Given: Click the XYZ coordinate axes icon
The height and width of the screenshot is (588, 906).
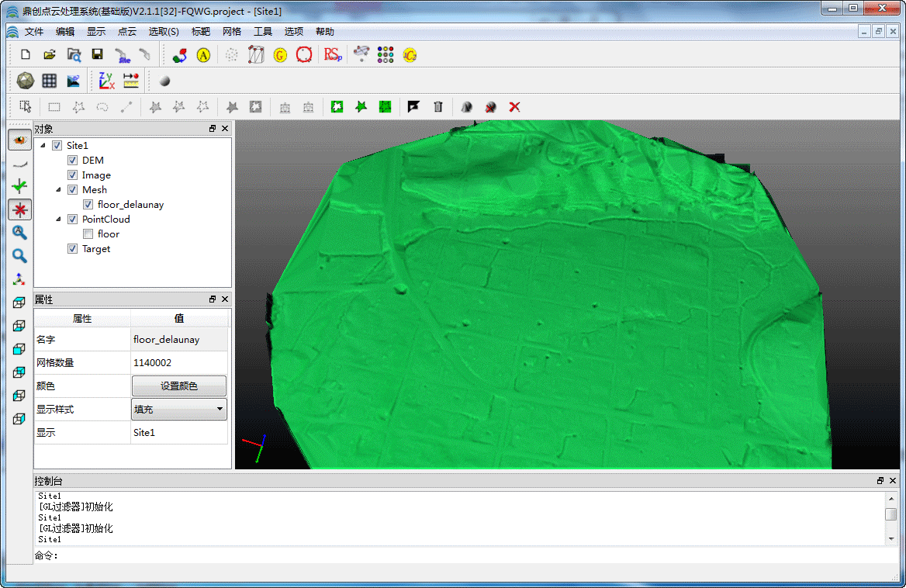Looking at the screenshot, I should [x=106, y=81].
